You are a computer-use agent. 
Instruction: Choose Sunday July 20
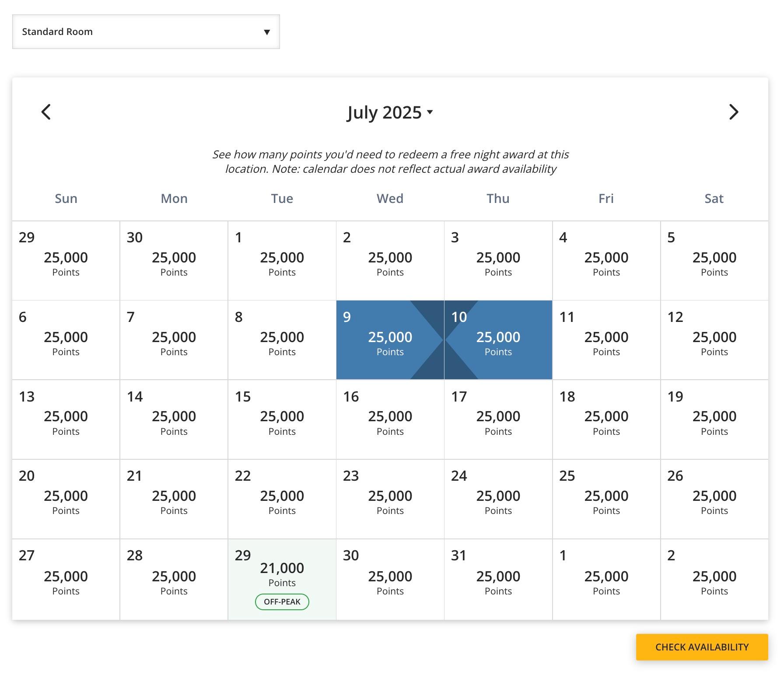(x=66, y=499)
